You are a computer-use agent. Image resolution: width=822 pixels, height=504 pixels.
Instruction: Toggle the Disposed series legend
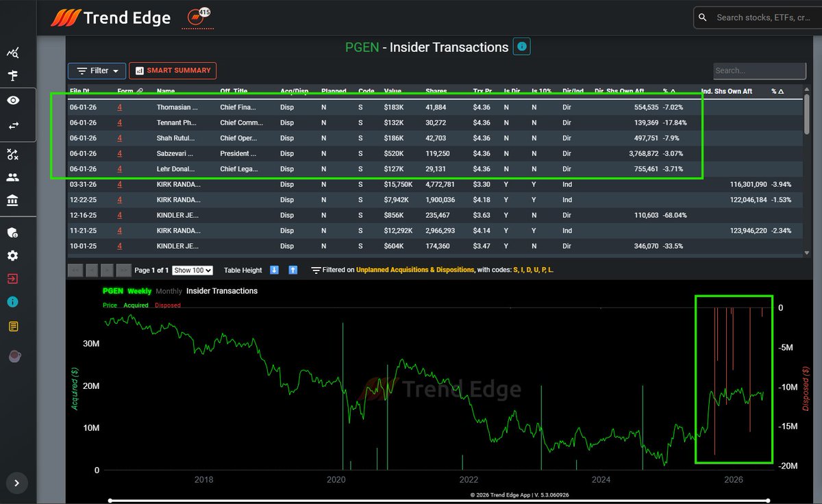point(168,305)
